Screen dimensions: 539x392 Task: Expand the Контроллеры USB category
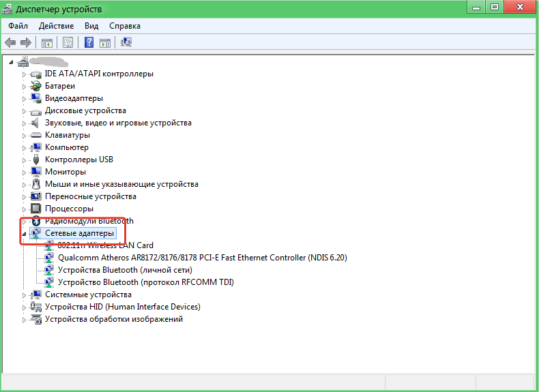(25, 160)
